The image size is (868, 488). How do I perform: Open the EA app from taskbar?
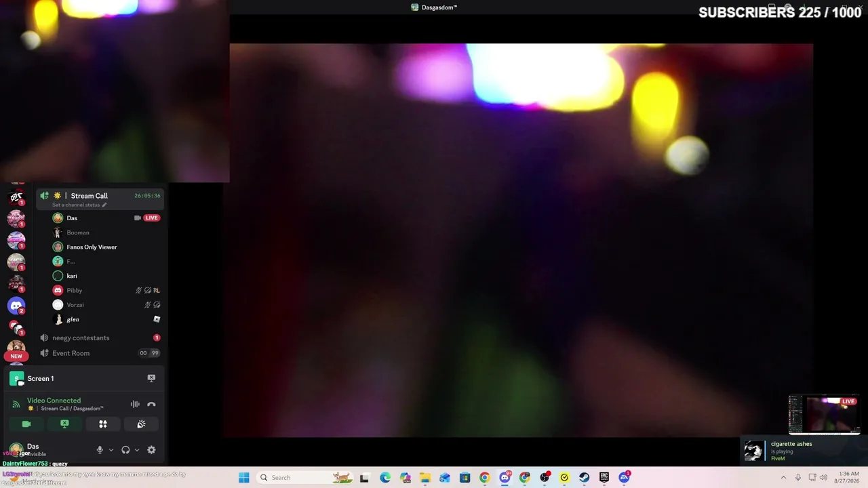coord(624,477)
